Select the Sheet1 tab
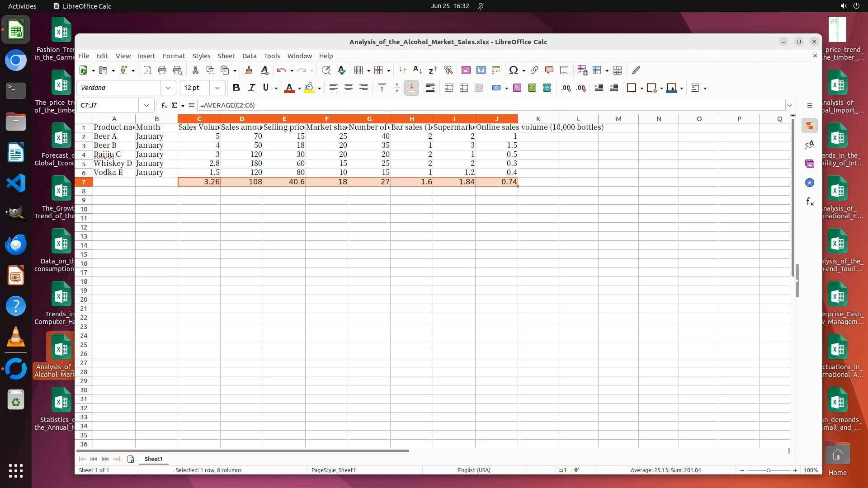 [153, 459]
